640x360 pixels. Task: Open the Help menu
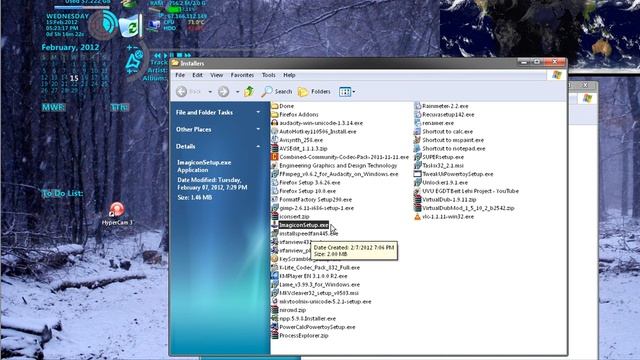tap(289, 75)
